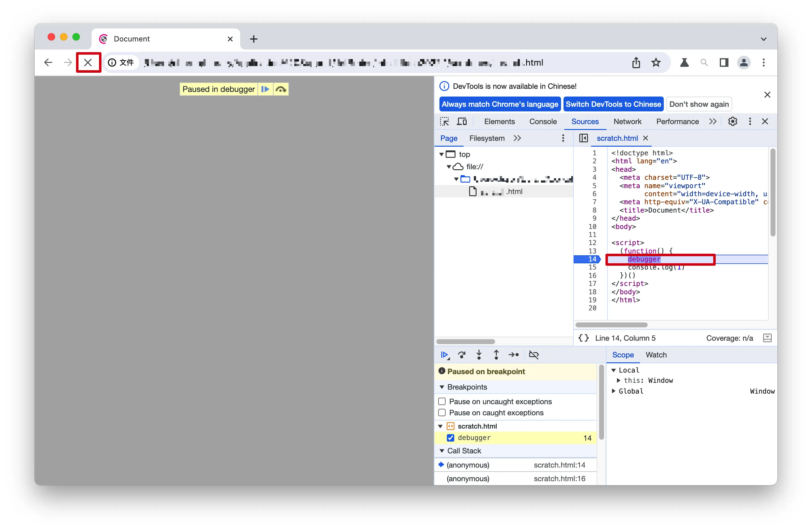
Task: Toggle the device toolbar icon
Action: [x=462, y=122]
